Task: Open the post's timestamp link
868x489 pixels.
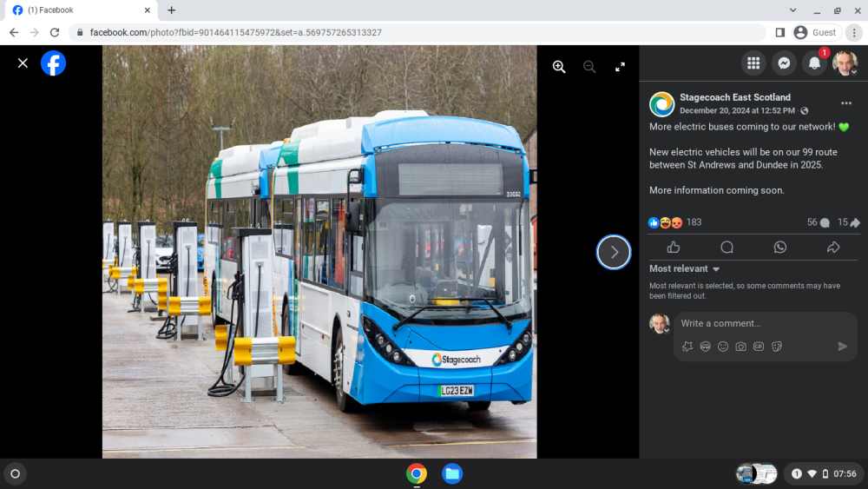Action: tap(737, 111)
